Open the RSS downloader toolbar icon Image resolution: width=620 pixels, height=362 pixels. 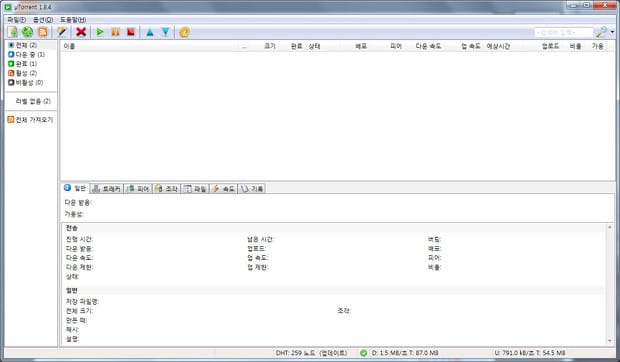coord(43,32)
